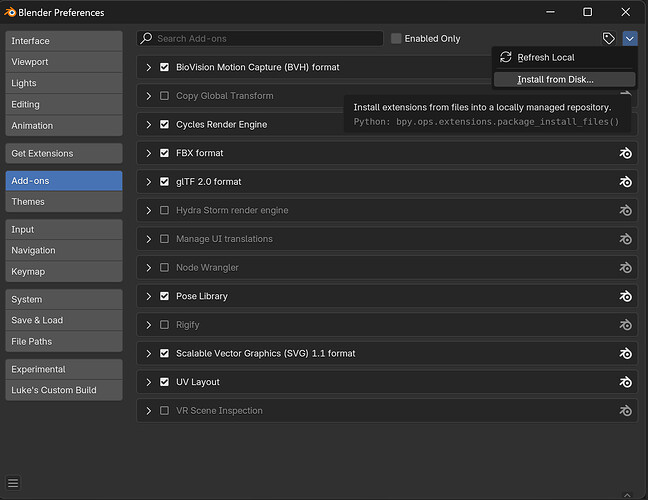The height and width of the screenshot is (500, 648).
Task: Click Blender icon on UV Layout row
Action: click(625, 382)
